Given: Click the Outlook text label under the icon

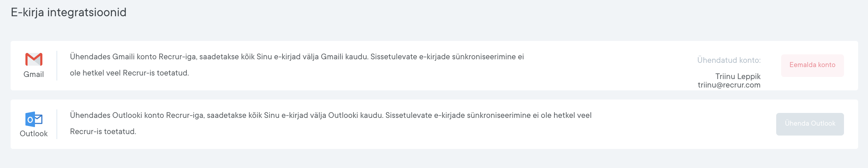Looking at the screenshot, I should coord(34,134).
